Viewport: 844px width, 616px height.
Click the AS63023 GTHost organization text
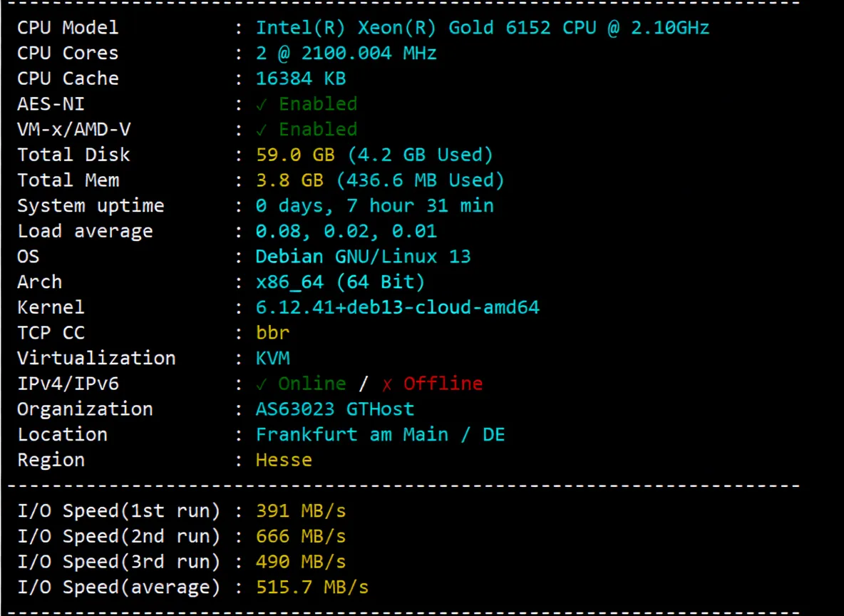point(334,409)
